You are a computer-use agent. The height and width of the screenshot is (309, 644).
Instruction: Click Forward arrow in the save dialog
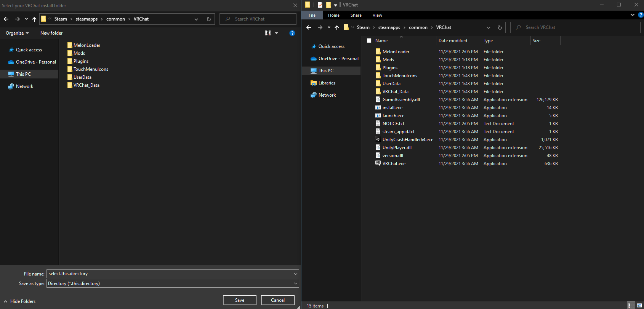coord(18,19)
